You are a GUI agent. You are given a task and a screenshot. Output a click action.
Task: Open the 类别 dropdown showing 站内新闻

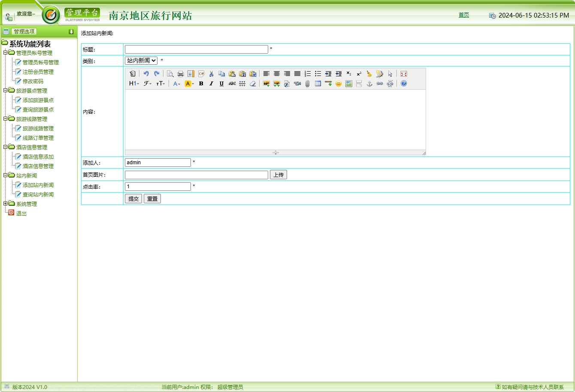click(x=141, y=61)
